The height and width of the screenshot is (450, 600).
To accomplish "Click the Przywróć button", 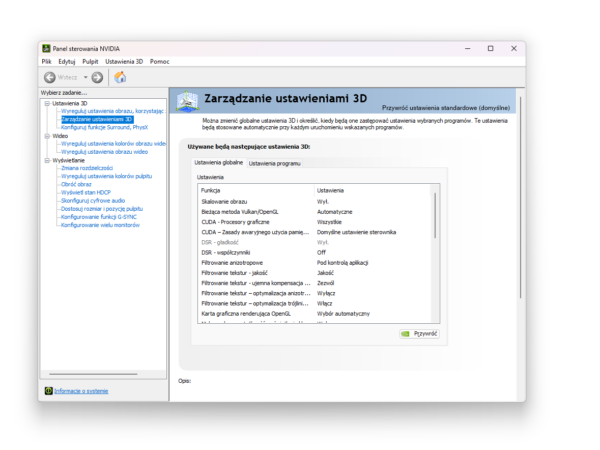I will pos(419,334).
